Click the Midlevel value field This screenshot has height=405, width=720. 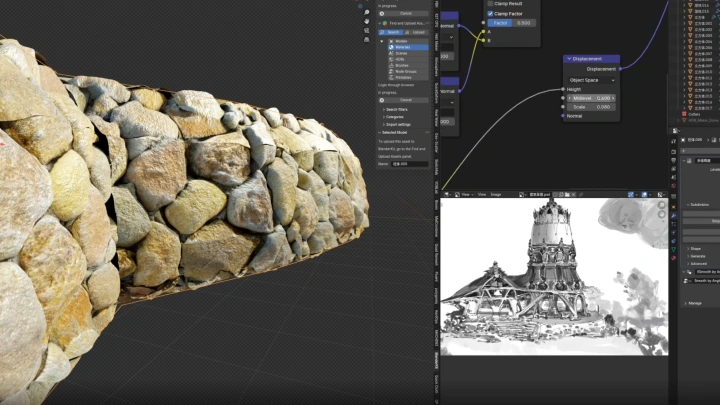click(591, 98)
